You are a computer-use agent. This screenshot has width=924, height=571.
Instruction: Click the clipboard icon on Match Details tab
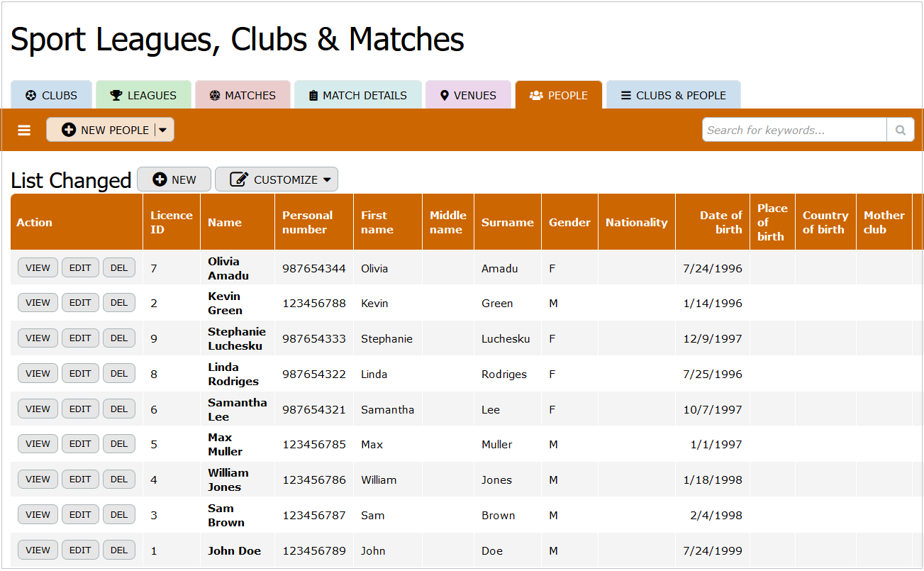[x=313, y=96]
